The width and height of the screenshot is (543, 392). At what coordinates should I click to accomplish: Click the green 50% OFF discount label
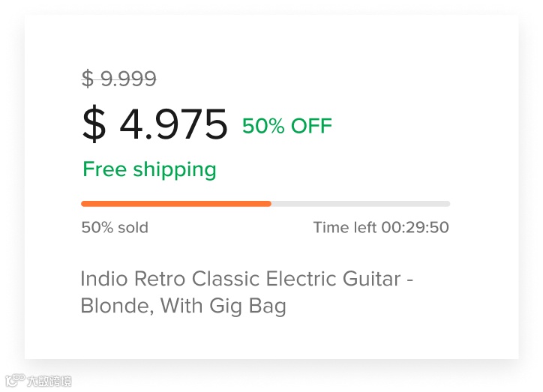pos(286,126)
